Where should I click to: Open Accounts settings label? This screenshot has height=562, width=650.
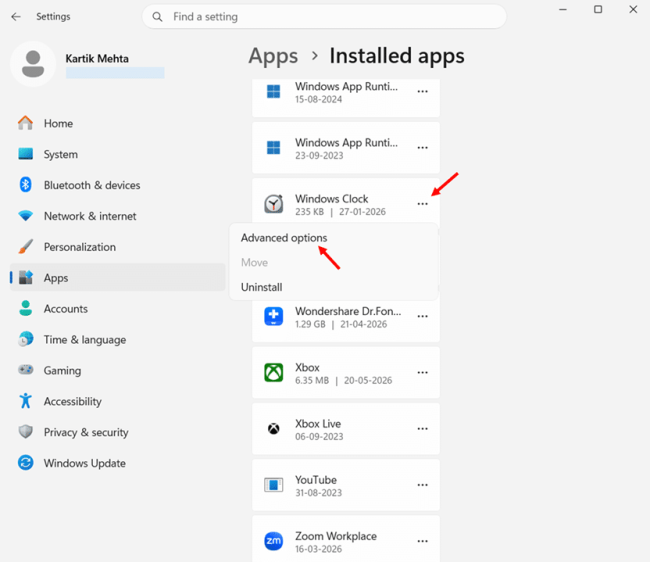[x=66, y=309]
